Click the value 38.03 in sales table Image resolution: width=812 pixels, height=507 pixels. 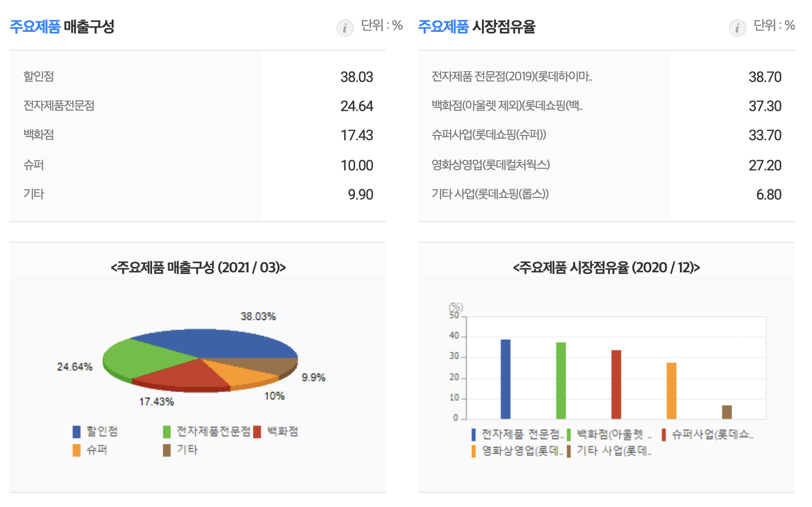click(356, 77)
